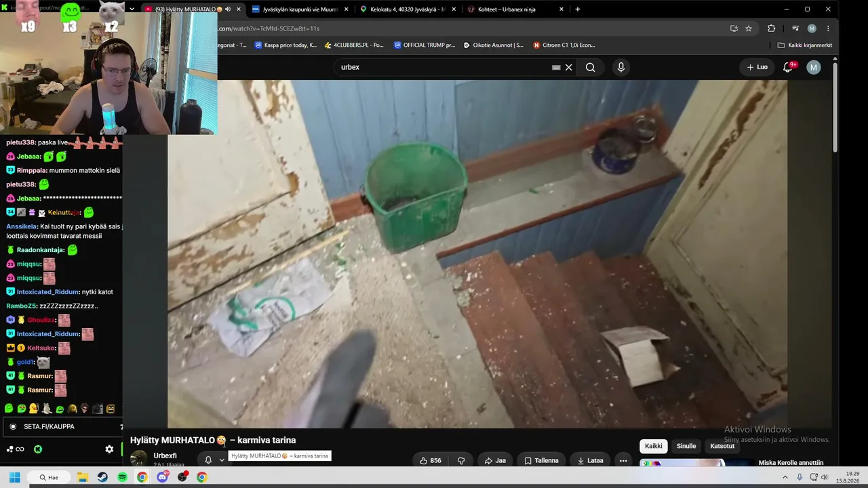
Task: Select the Sinulle filter chip
Action: [686, 446]
